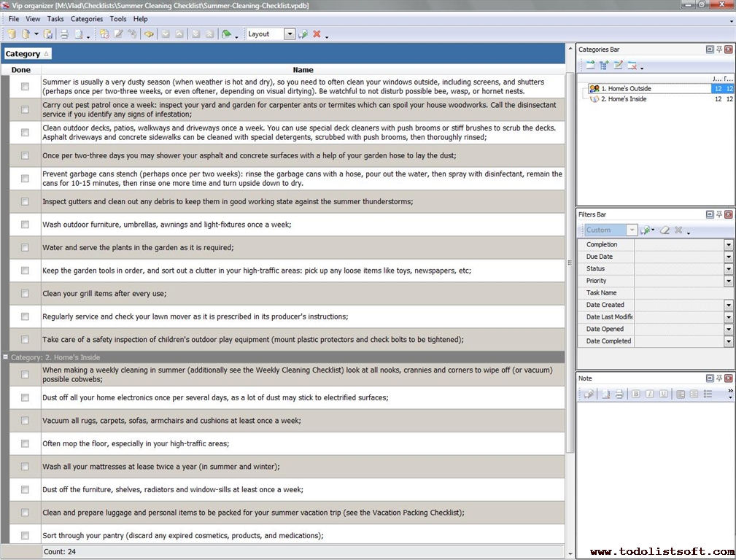Collapse the '2. Home's Inside' category group
Image resolution: width=736 pixels, height=560 pixels.
6,357
